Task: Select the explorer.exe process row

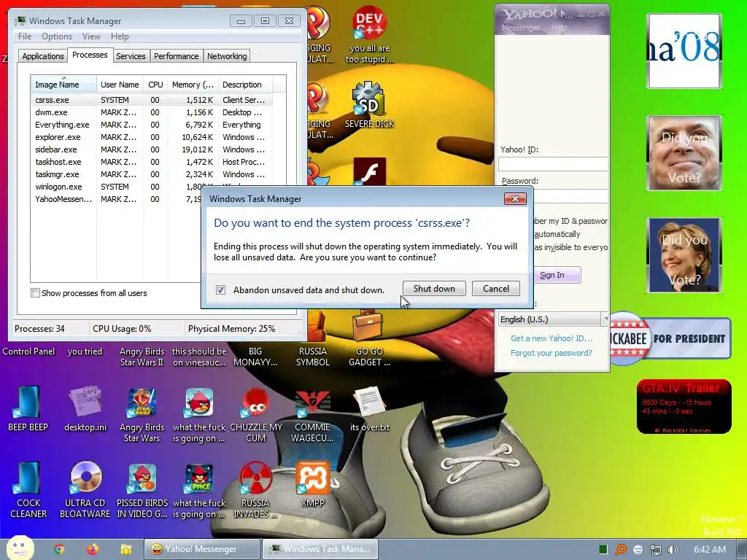Action: tap(151, 137)
